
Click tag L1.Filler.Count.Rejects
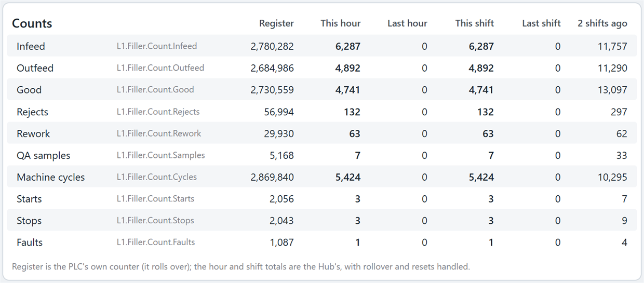(158, 112)
